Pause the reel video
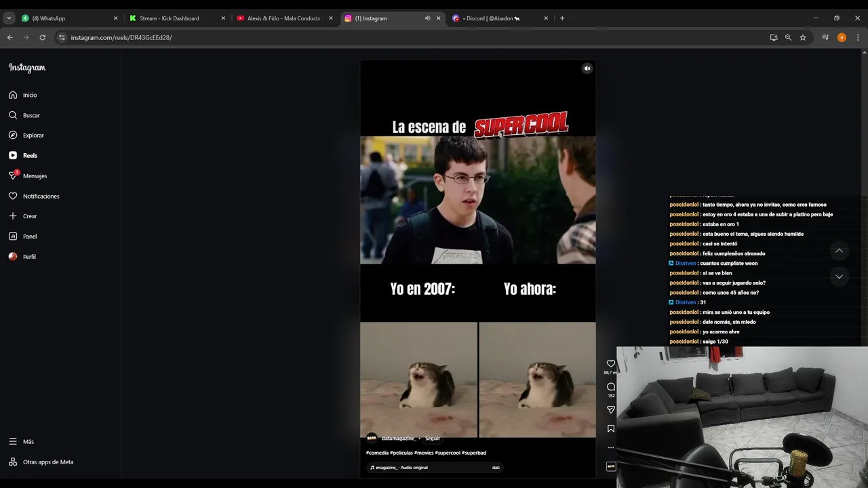Image resolution: width=868 pixels, height=488 pixels. coord(477,268)
